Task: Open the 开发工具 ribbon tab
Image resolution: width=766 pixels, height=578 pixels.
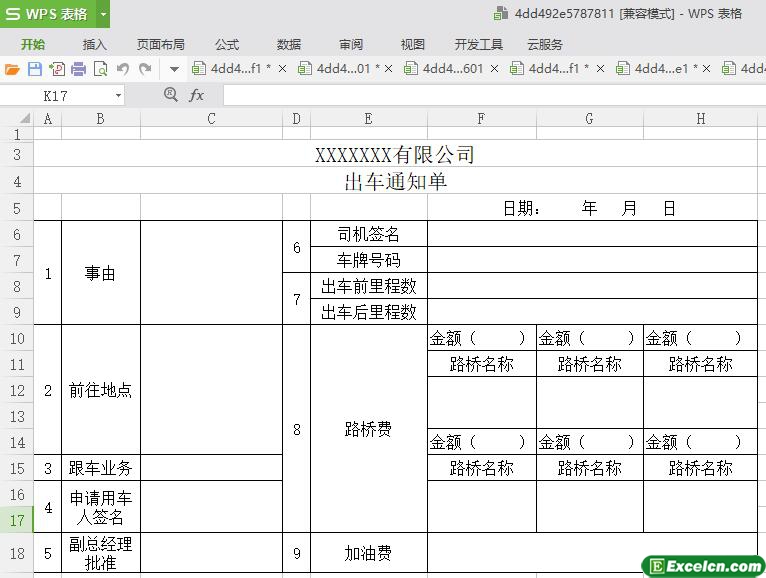Action: (x=479, y=44)
